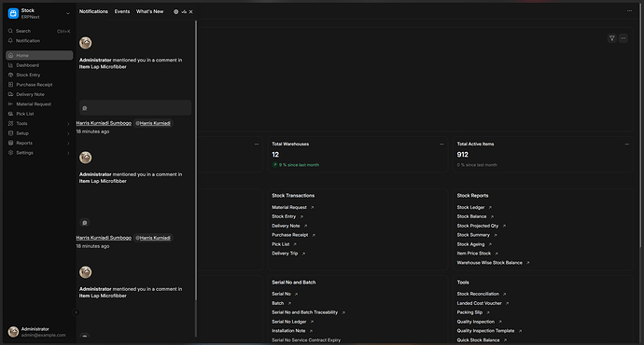Open the Quality Inspection link
The image size is (644, 345).
(476, 322)
